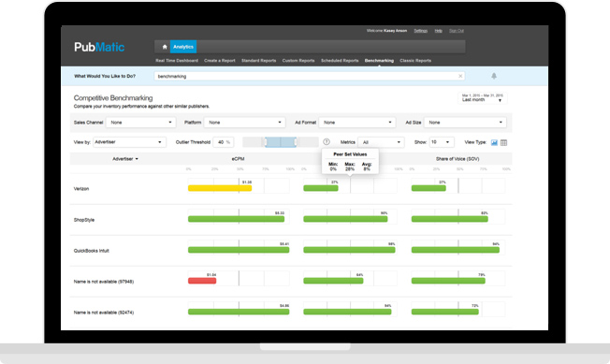This screenshot has width=610, height=364.
Task: Click Name is not available (92474)
Action: point(104,313)
